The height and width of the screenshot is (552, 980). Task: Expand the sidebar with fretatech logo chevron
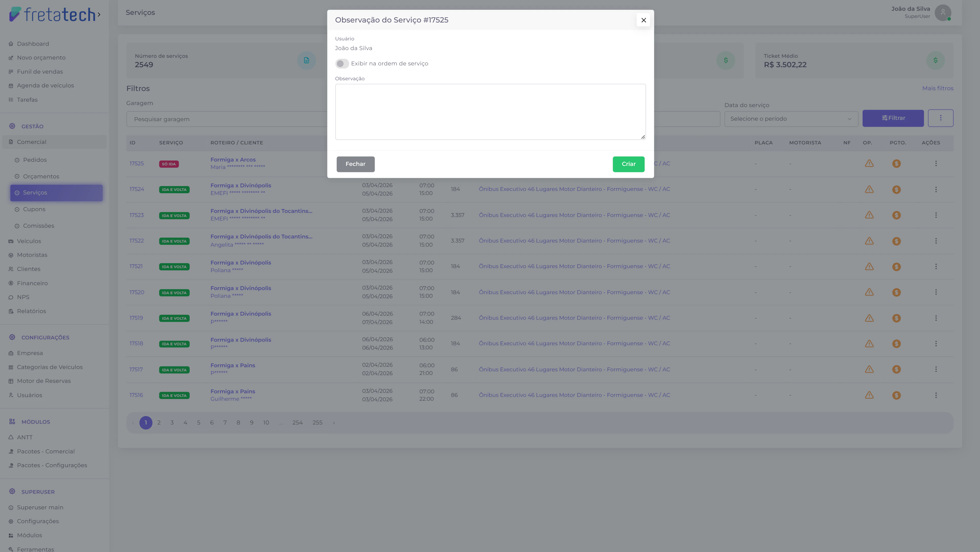point(99,15)
